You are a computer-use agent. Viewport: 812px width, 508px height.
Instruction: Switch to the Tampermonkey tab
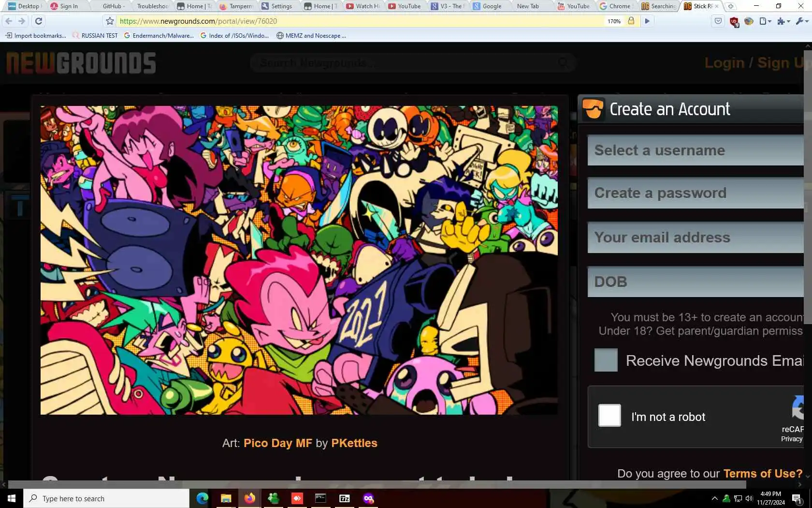[236, 6]
